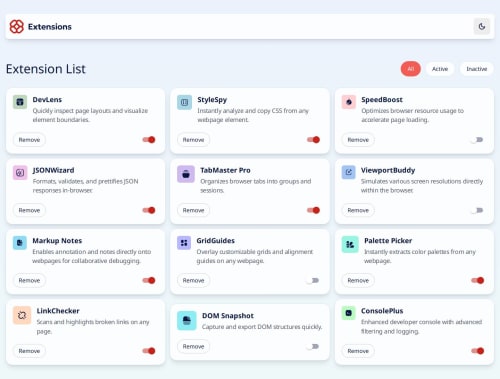Click the Markup Notes extension icon
The image size is (500, 379).
coord(20,243)
